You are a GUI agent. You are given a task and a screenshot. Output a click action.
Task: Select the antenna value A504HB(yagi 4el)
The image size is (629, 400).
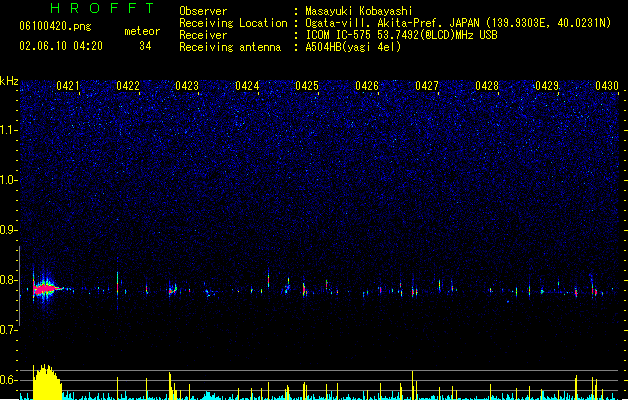coord(353,47)
